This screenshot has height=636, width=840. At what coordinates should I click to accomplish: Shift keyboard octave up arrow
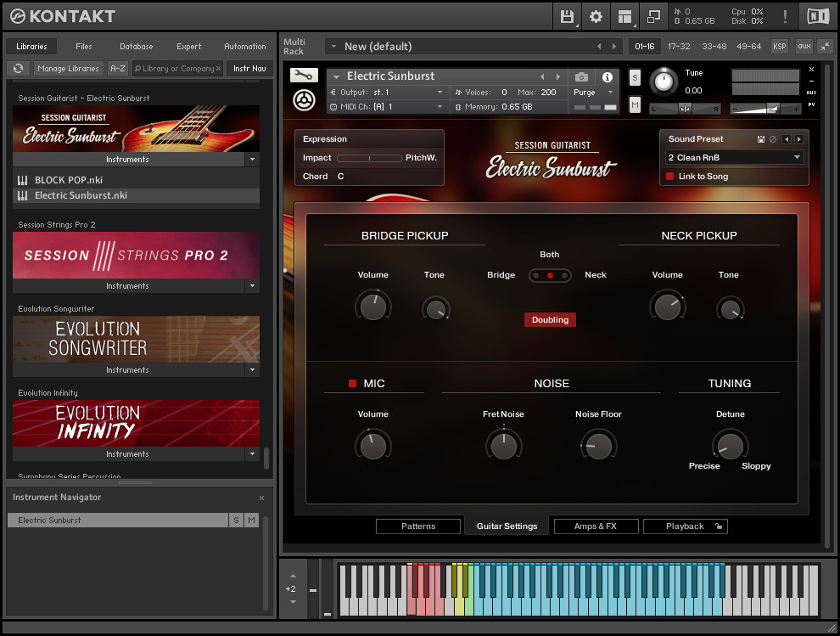293,576
